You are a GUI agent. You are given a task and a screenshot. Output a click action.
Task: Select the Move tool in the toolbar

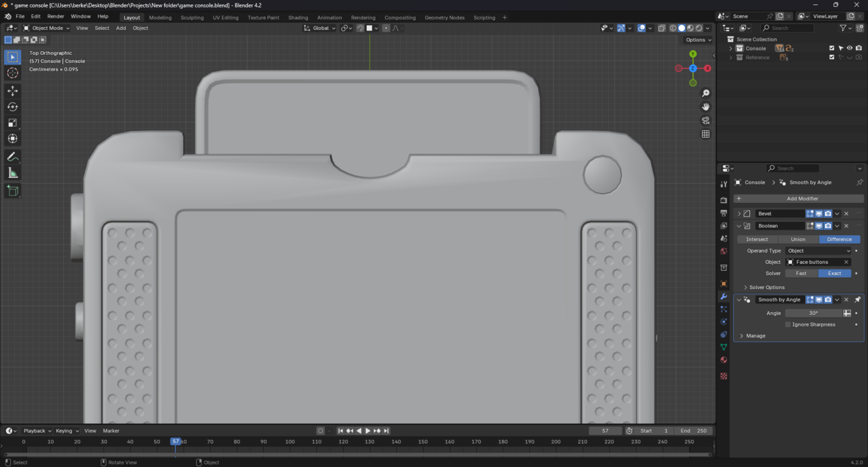tap(12, 90)
